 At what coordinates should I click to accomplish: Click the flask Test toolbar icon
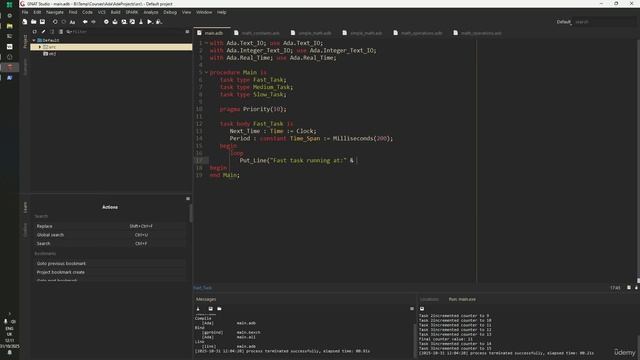141,22
